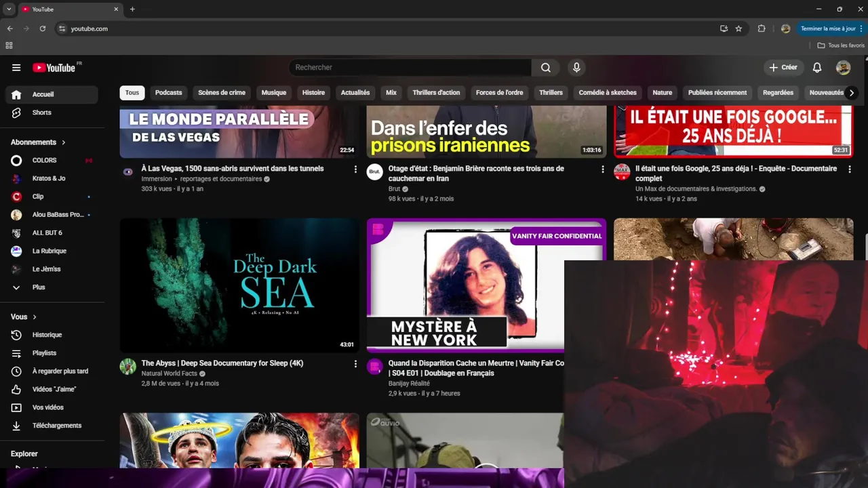Select the Nature filter chip
Screen dimensions: 868x488
click(x=663, y=93)
